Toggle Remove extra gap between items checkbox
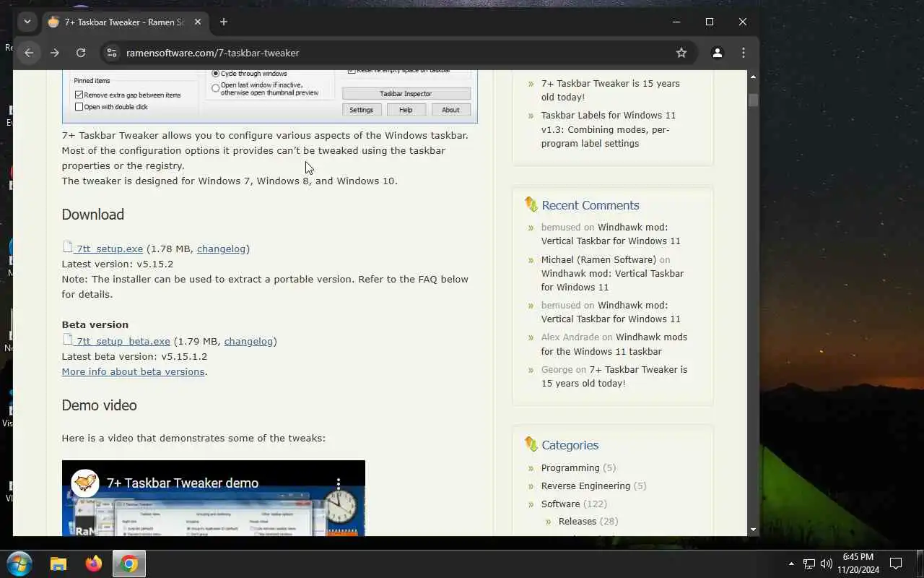Viewport: 924px width, 578px height. coord(79,95)
